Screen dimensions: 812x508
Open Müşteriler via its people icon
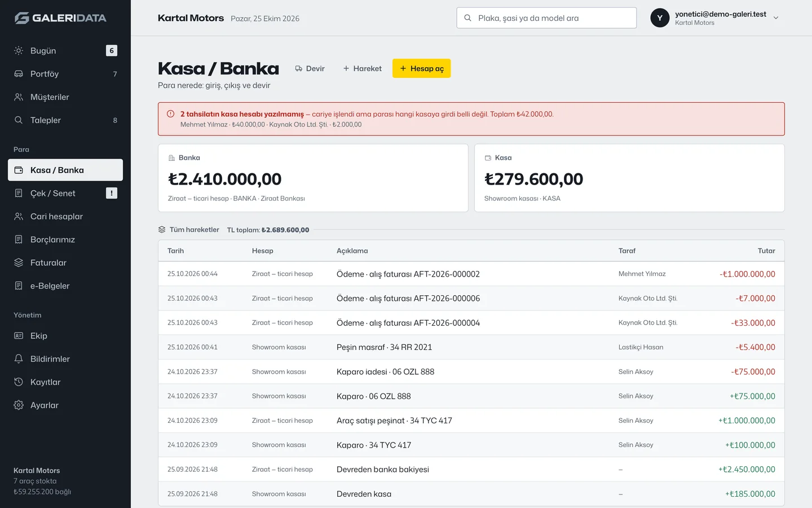coord(19,97)
